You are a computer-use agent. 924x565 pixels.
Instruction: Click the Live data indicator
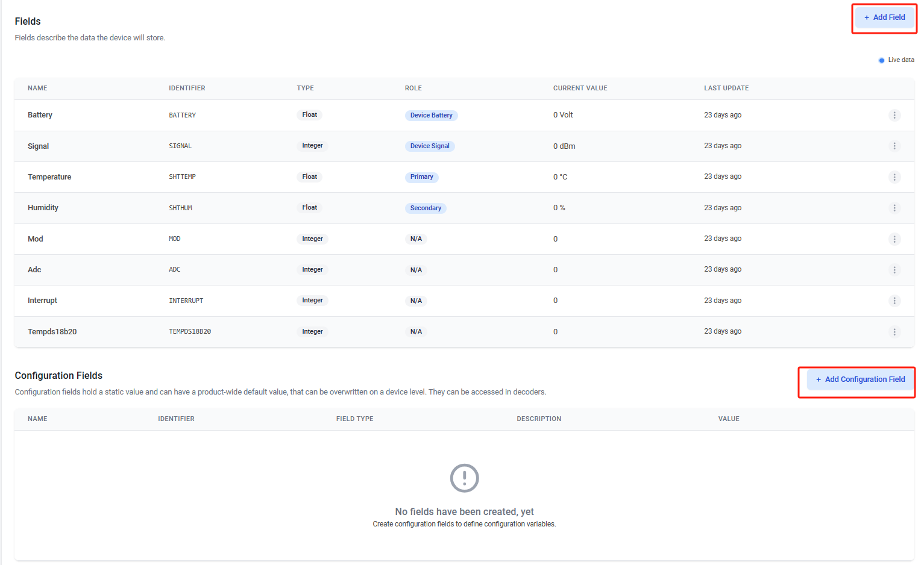tap(896, 60)
